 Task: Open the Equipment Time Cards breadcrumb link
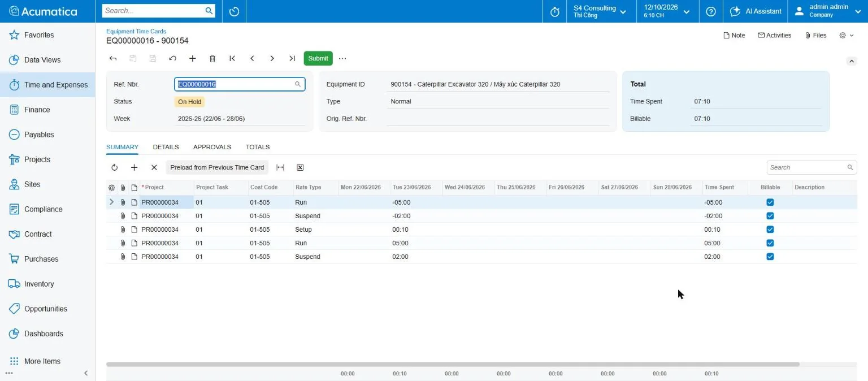tap(136, 32)
